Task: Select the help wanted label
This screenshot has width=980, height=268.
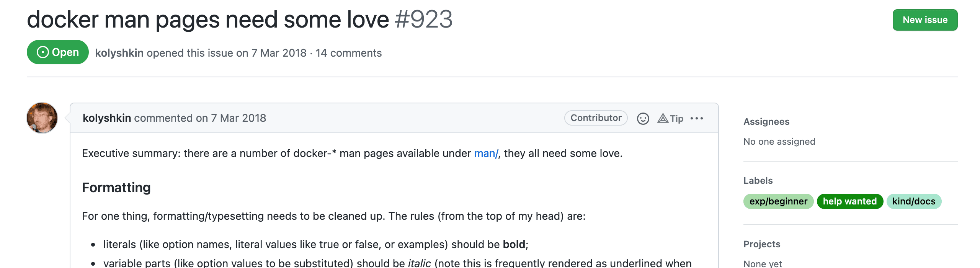Action: pos(849,201)
